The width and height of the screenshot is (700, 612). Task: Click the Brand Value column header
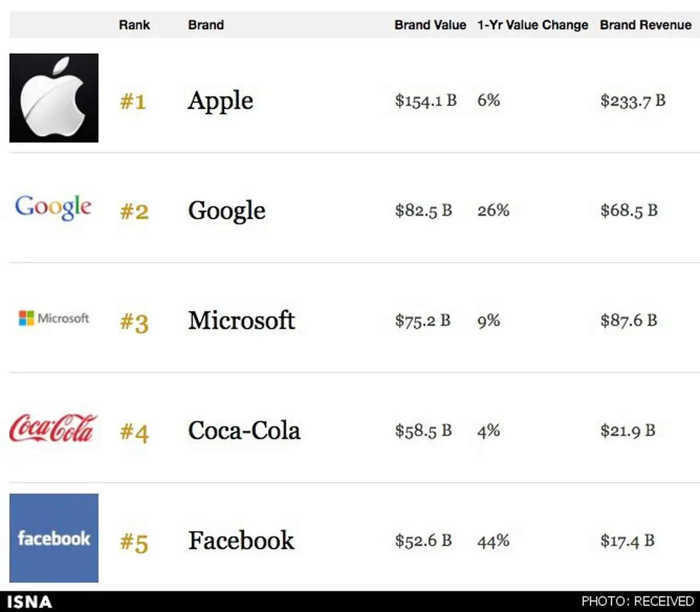430,25
